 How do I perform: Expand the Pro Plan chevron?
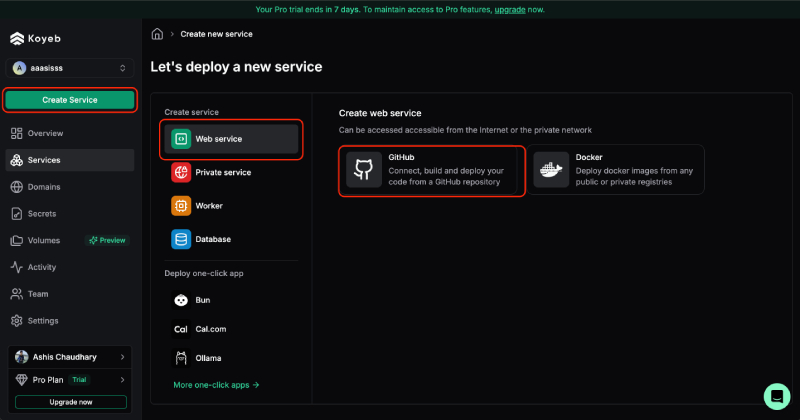point(122,380)
